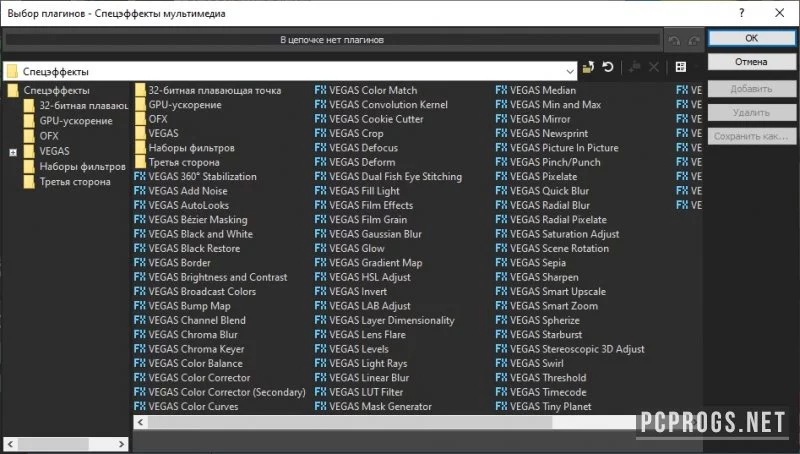The height and width of the screenshot is (454, 800).
Task: Select VEGAS Color Curves effect
Action: pos(186,406)
